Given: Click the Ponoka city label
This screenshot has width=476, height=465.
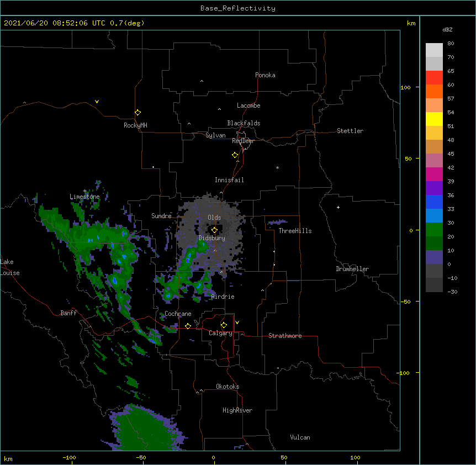Looking at the screenshot, I should pos(265,75).
